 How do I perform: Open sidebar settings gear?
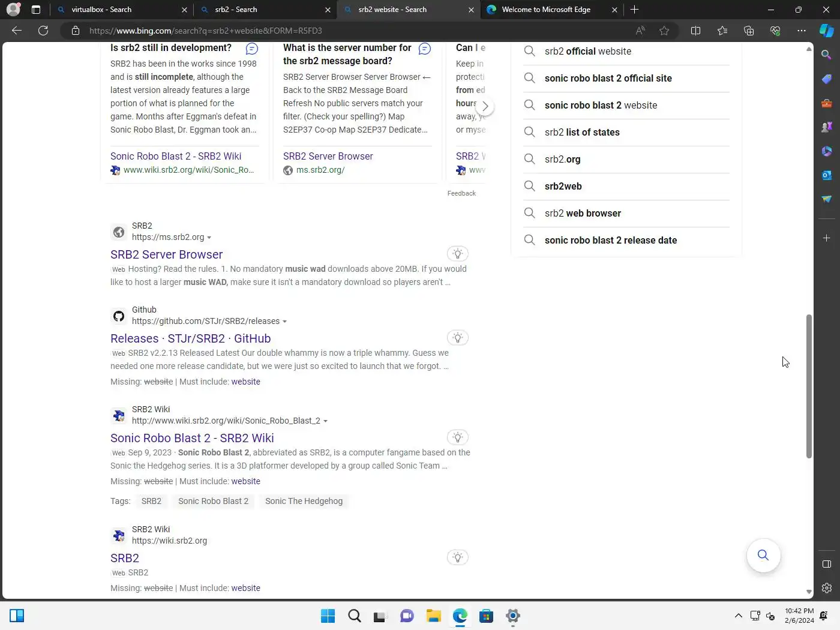[x=827, y=588]
